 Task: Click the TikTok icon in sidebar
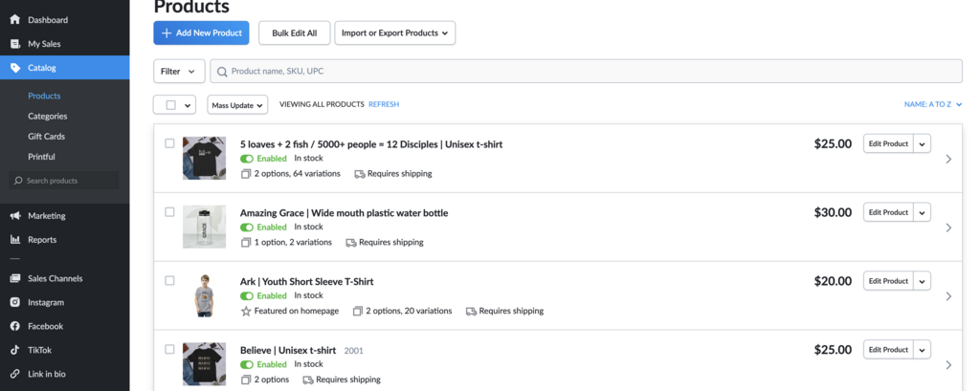point(14,350)
